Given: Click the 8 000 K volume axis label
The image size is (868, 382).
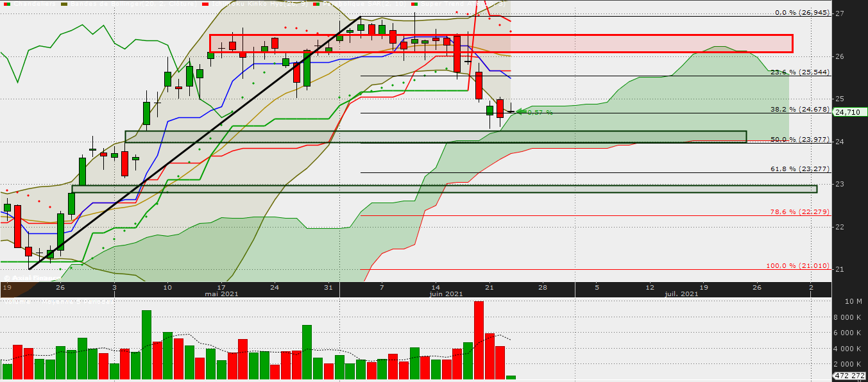Looking at the screenshot, I should pos(848,317).
